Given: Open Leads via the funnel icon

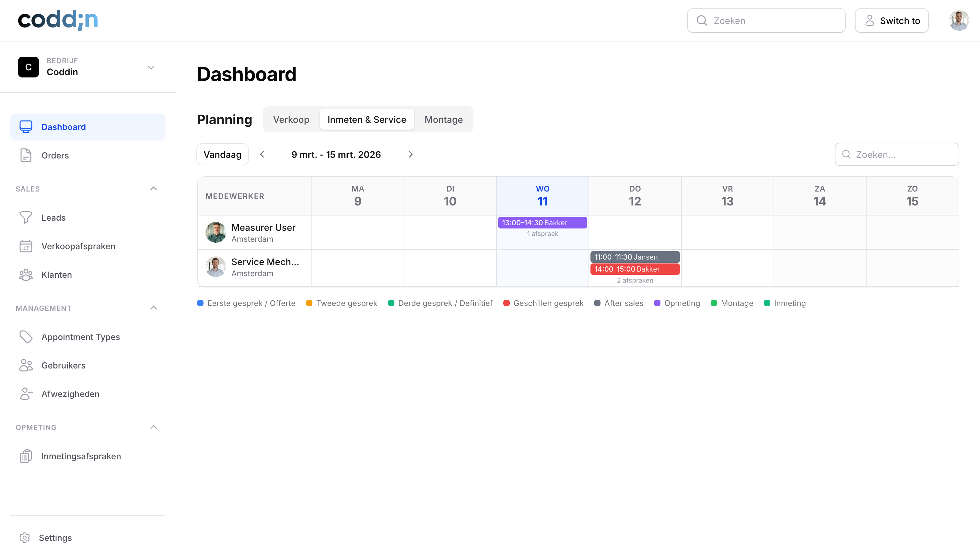Looking at the screenshot, I should (25, 217).
